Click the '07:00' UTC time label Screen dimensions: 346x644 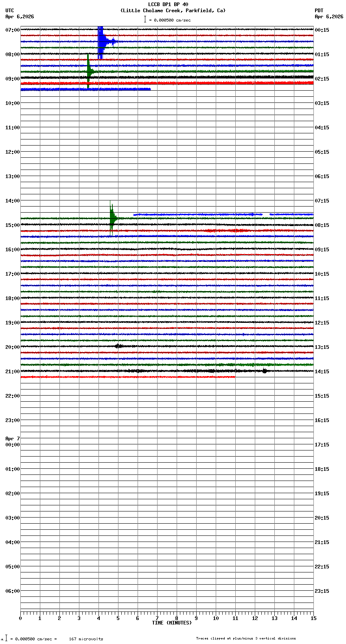pyautogui.click(x=13, y=30)
